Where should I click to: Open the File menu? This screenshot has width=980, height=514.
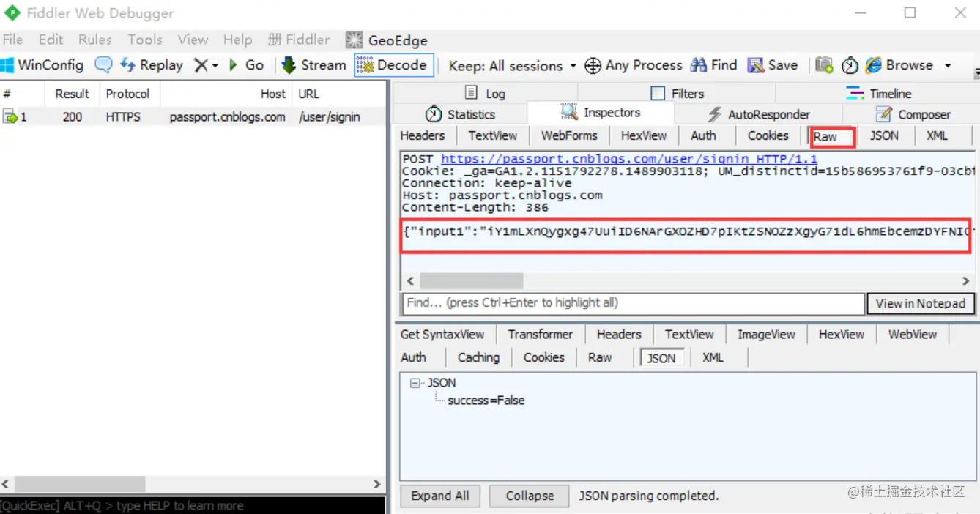click(x=12, y=40)
